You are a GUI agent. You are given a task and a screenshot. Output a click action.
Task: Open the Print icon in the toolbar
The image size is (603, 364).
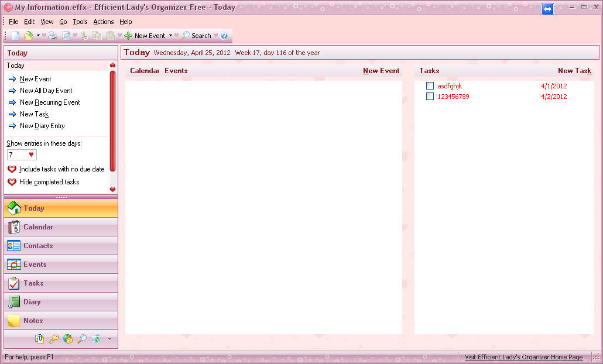52,35
